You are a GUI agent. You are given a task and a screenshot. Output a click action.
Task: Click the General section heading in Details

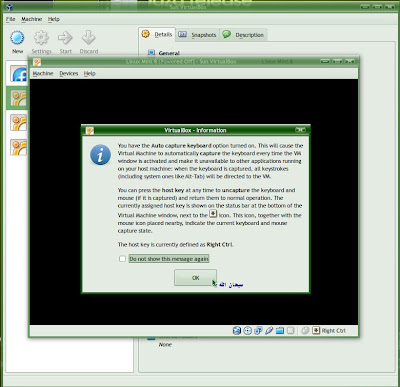169,53
